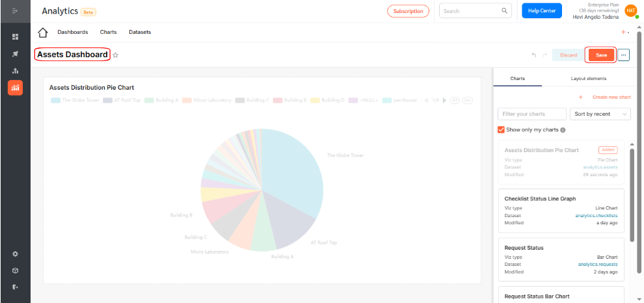The width and height of the screenshot is (644, 303).
Task: Click the Subscription button
Action: point(408,11)
